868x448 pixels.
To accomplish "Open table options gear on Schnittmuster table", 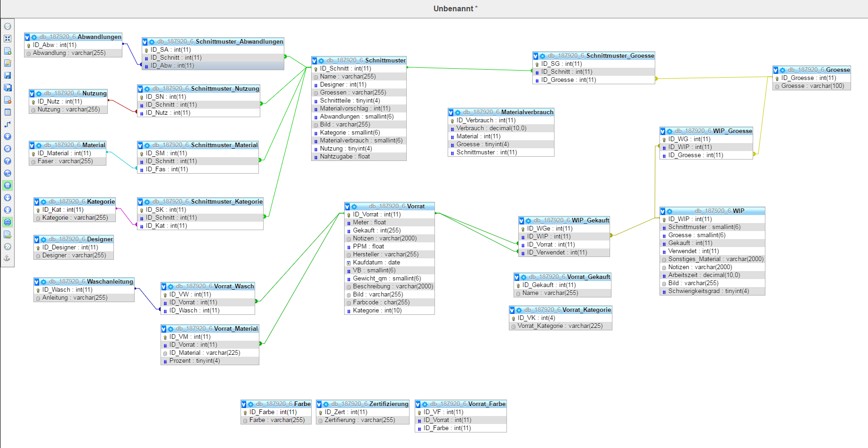I will click(321, 61).
